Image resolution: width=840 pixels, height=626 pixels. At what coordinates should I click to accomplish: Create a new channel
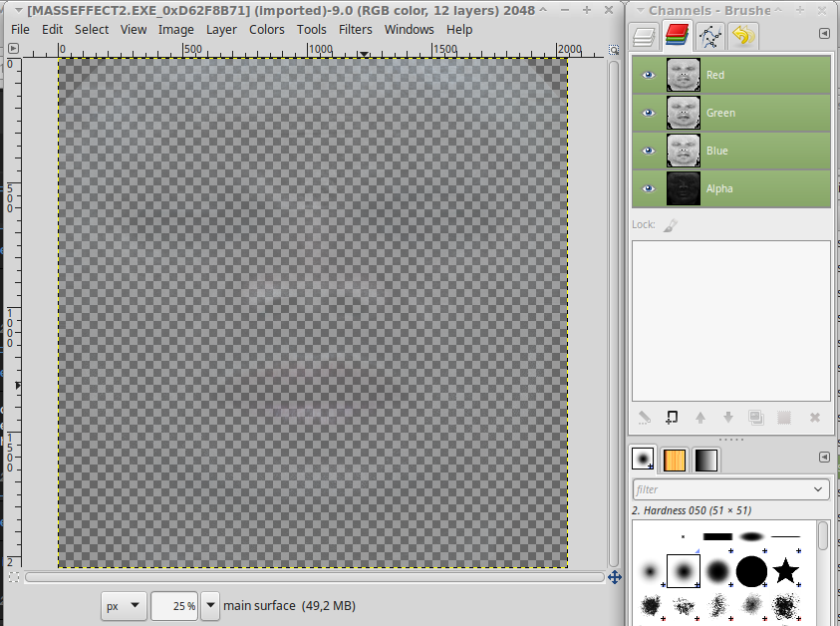(x=672, y=418)
